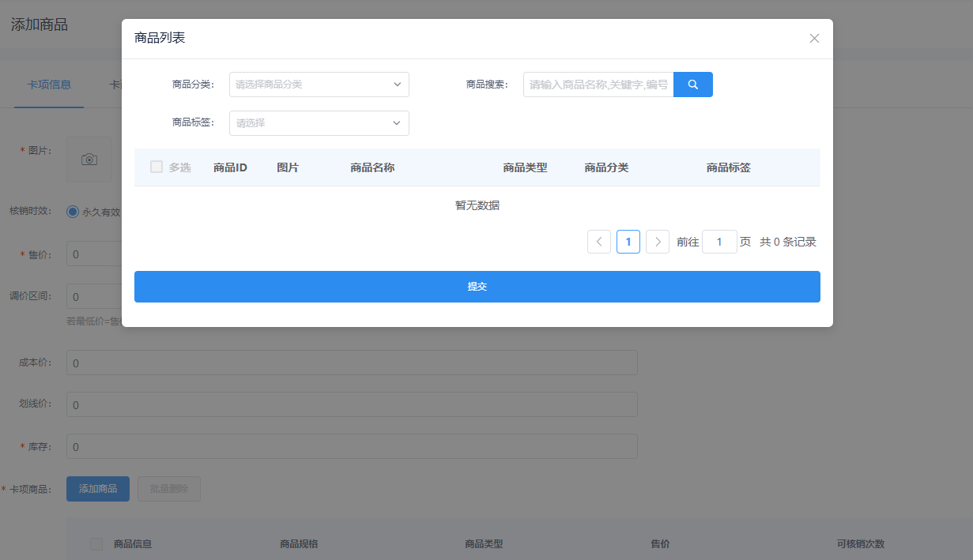
Task: Click the camera image upload icon
Action: pyautogui.click(x=89, y=160)
